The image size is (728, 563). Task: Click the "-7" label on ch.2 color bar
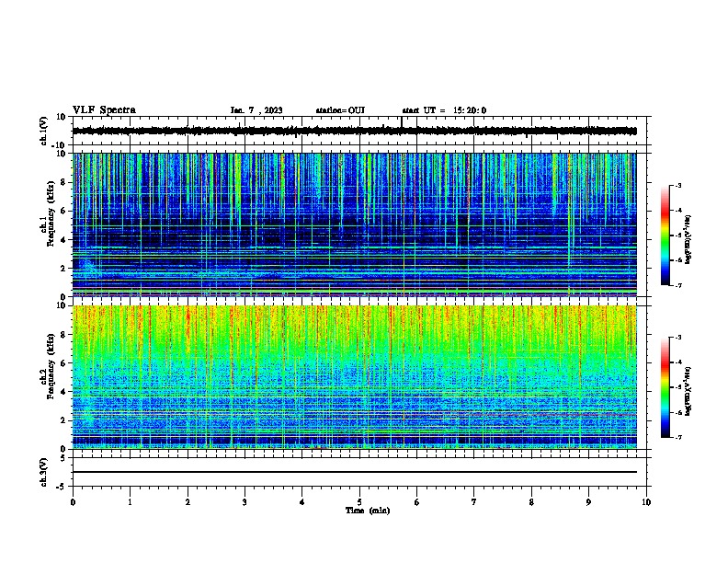[x=677, y=437]
